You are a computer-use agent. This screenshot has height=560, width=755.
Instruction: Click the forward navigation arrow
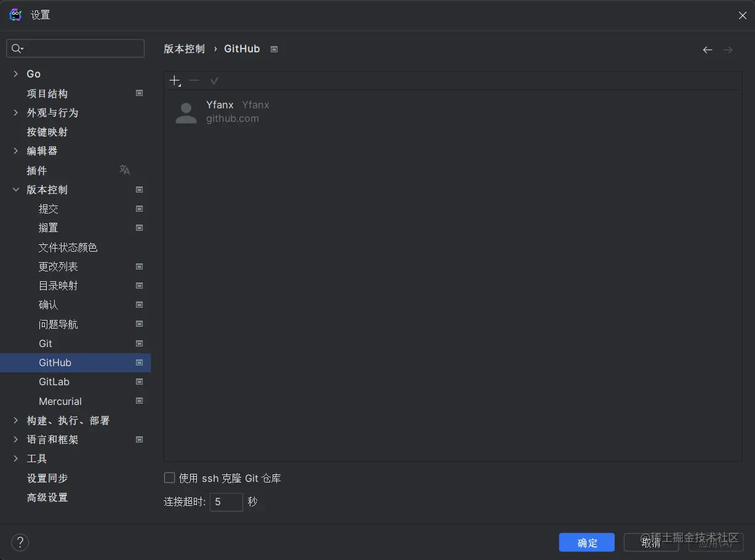click(728, 50)
